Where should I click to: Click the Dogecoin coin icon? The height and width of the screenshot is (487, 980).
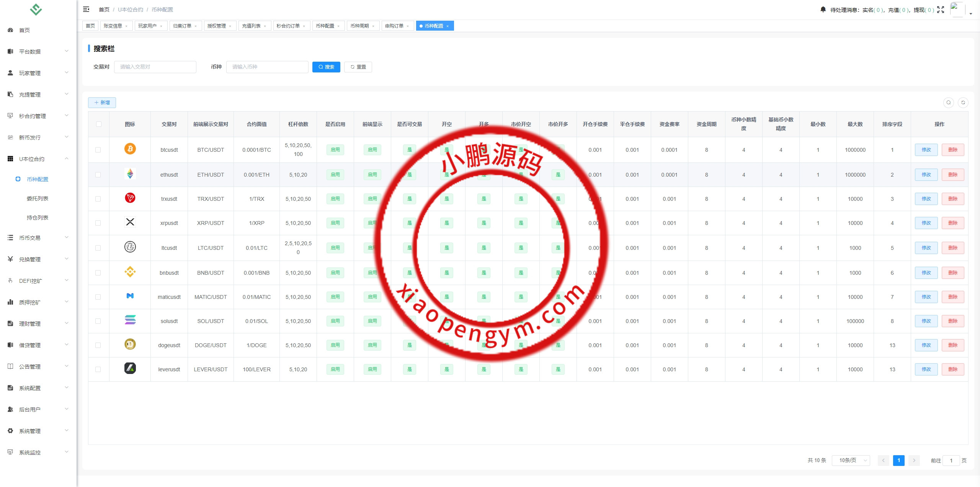pyautogui.click(x=130, y=344)
